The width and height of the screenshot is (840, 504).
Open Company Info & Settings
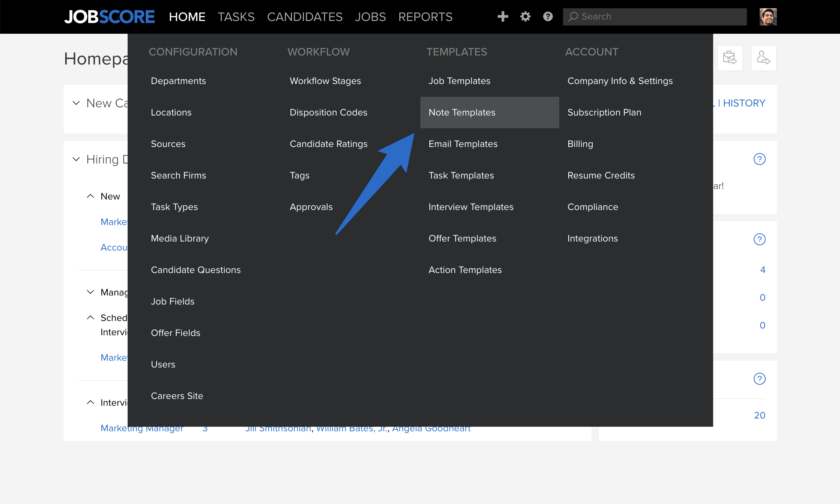coord(620,81)
